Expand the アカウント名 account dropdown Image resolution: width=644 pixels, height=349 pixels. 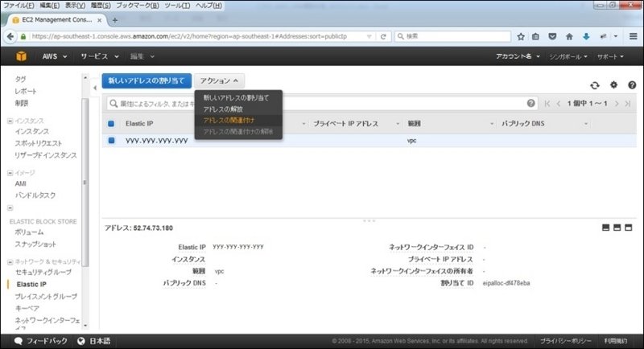pyautogui.click(x=520, y=56)
